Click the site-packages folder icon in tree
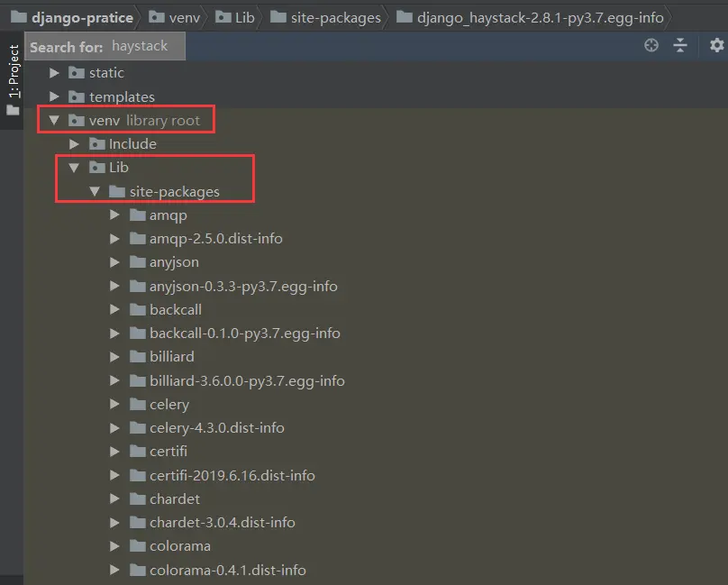 click(x=117, y=191)
